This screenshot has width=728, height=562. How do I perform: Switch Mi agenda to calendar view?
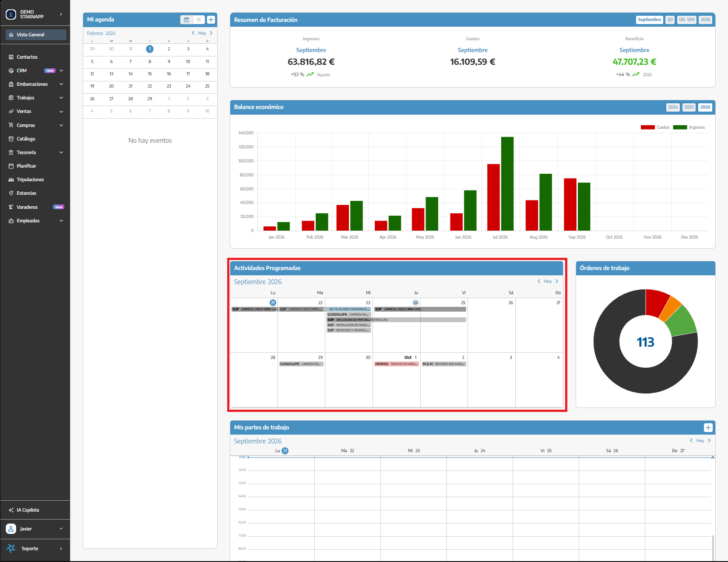(x=186, y=20)
